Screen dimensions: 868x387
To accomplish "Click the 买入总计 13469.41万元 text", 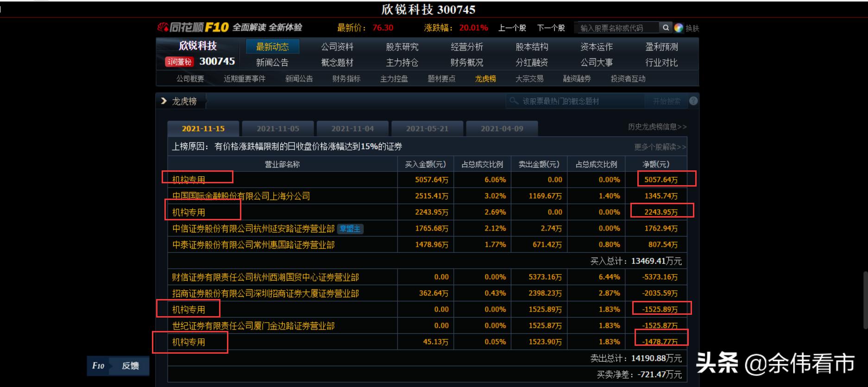I will point(635,261).
